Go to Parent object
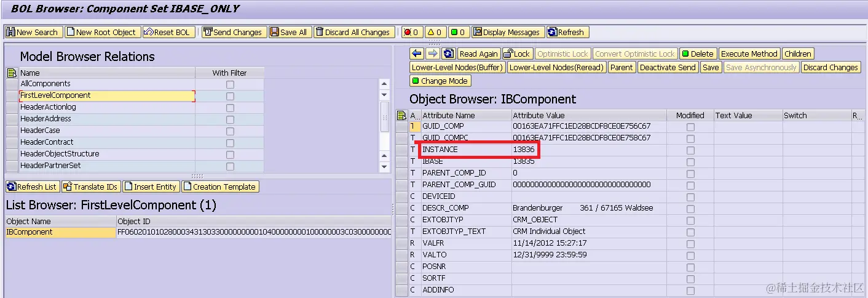Screen dimensions: 868x298 click(621, 67)
